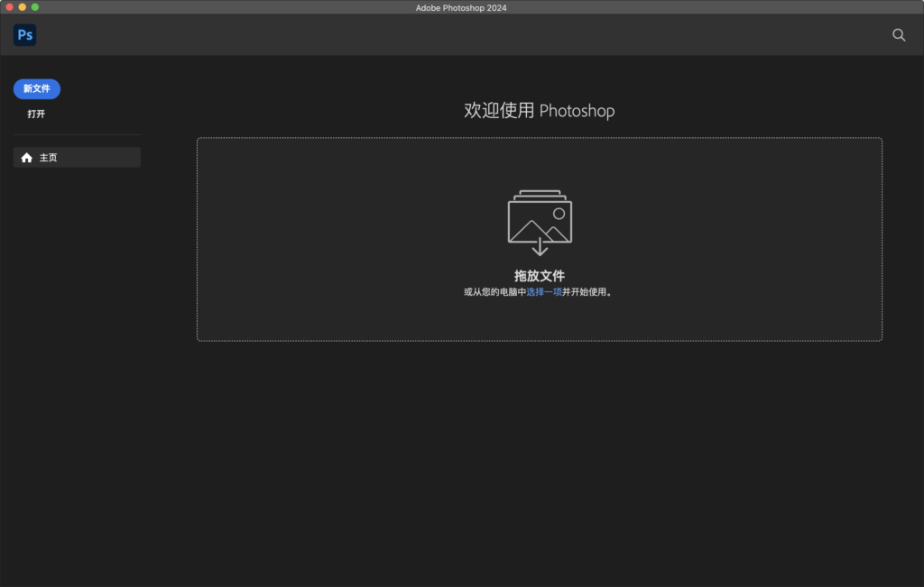Select the 主页 sidebar item
The height and width of the screenshot is (587, 924).
pos(77,158)
